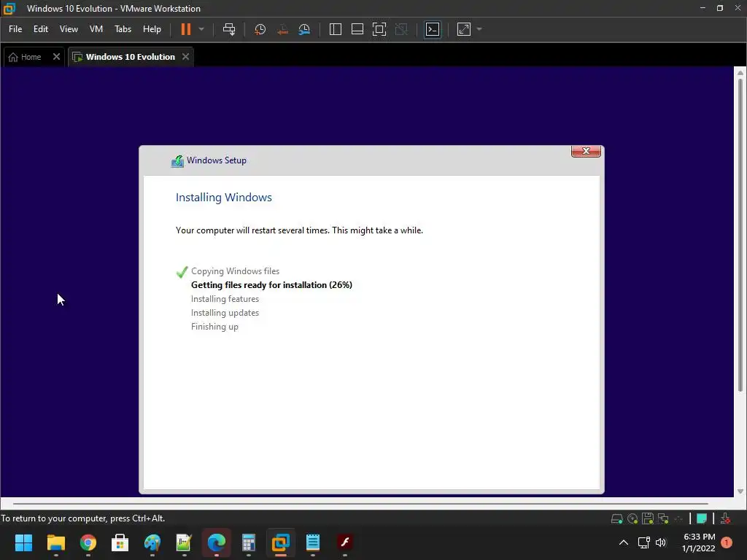Click the 'Installing updates' step
The height and width of the screenshot is (560, 747).
pos(225,312)
